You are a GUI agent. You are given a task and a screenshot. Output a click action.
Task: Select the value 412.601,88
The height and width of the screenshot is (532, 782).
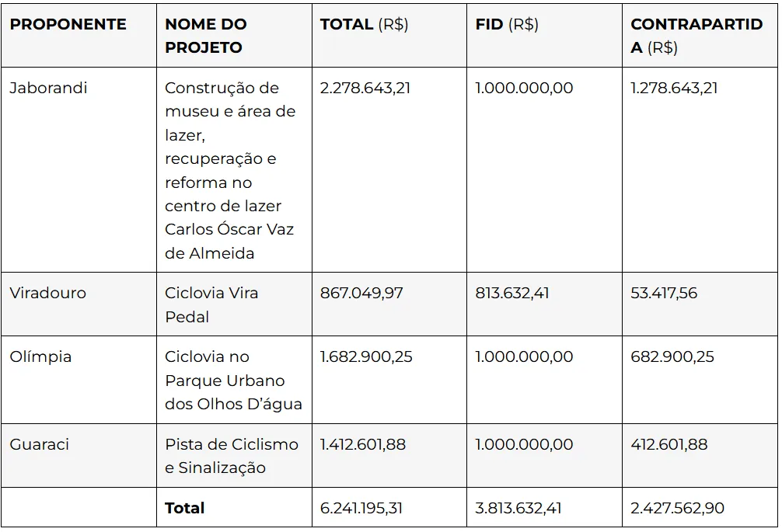669,443
